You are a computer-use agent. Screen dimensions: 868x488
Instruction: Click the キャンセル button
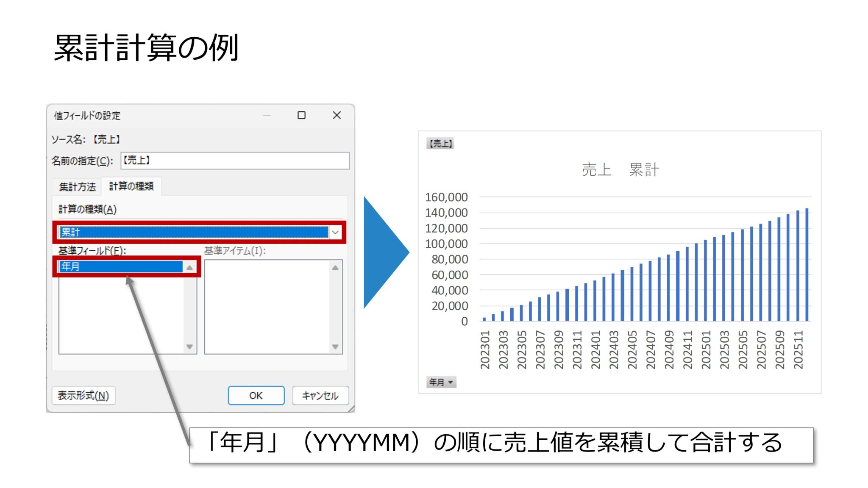(x=320, y=396)
